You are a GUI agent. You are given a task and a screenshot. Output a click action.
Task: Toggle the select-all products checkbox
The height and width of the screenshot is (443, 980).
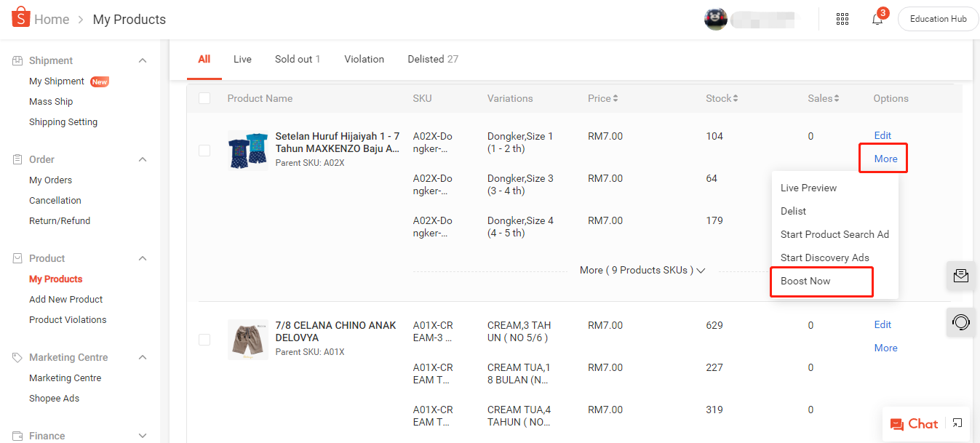click(204, 98)
